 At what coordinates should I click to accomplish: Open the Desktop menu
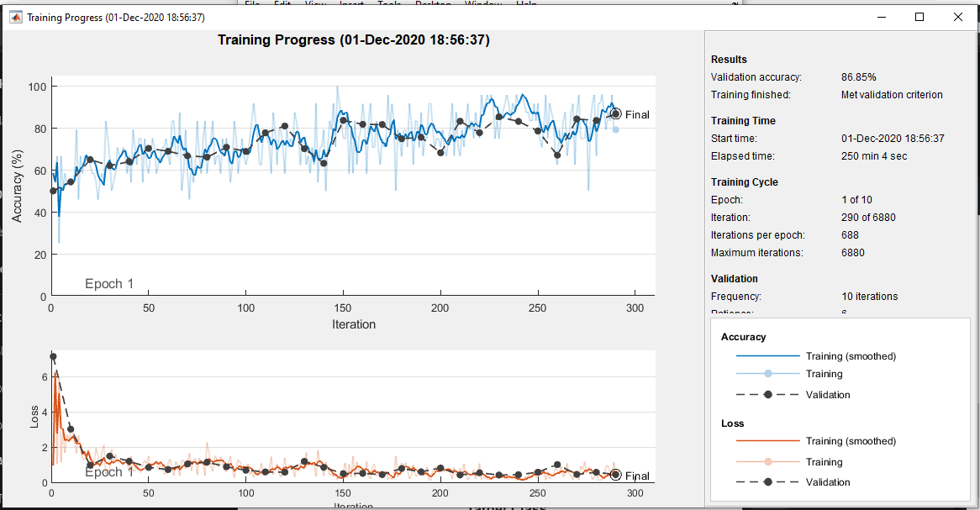coord(434,4)
